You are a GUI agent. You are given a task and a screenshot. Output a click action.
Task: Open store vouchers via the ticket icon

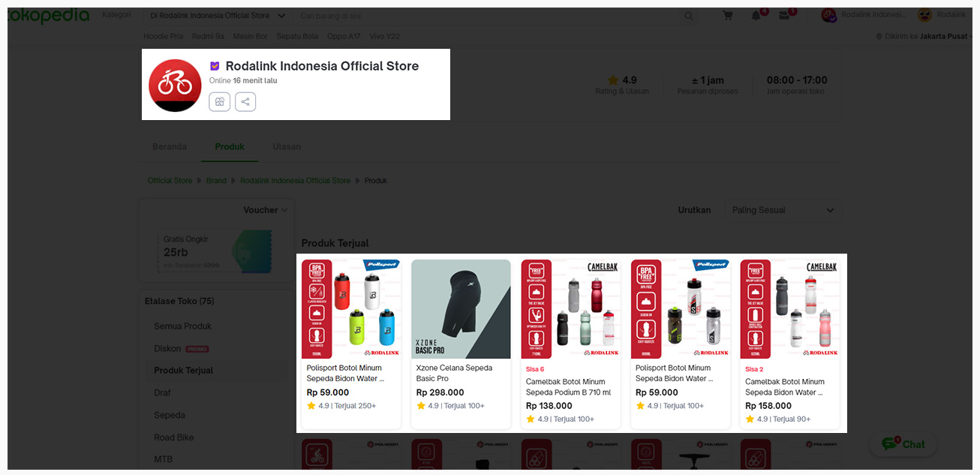coord(219,101)
